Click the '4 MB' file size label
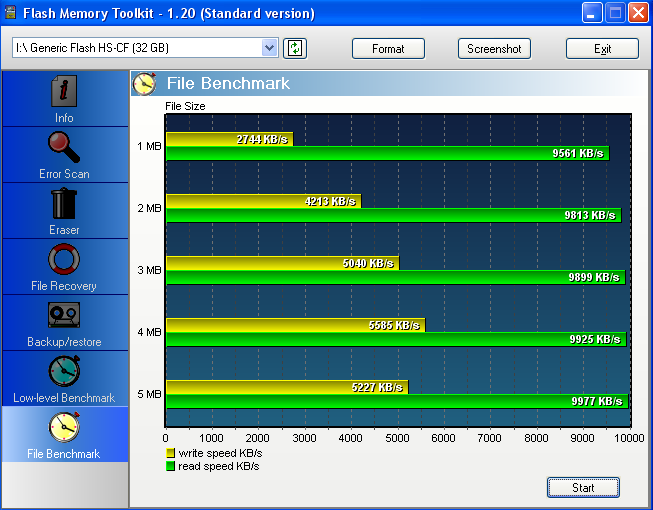 click(x=149, y=332)
